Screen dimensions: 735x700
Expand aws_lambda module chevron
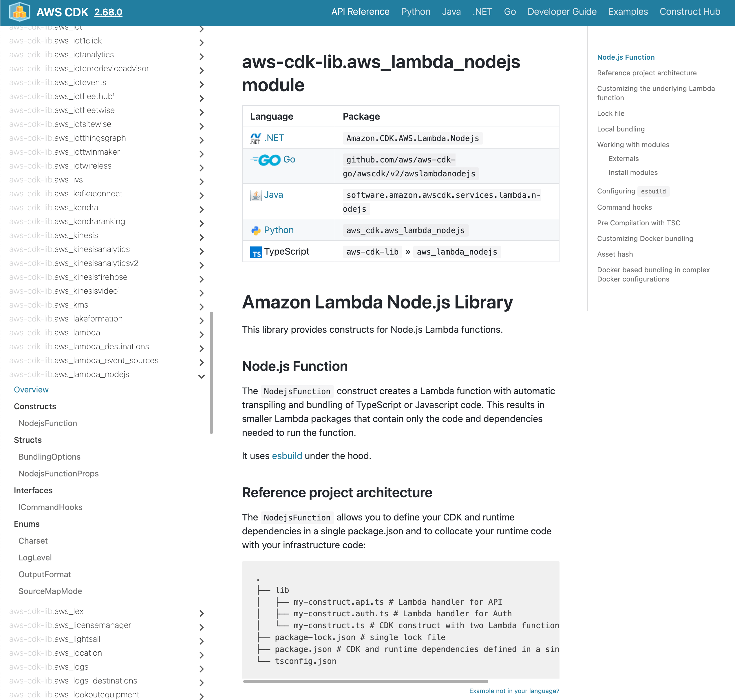click(202, 335)
